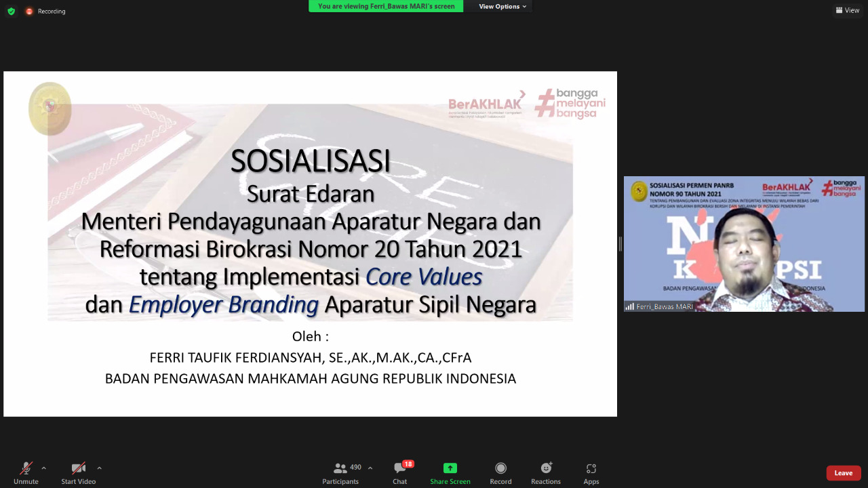Screen dimensions: 868x488
Task: Open the View Options dropdown
Action: click(x=502, y=6)
